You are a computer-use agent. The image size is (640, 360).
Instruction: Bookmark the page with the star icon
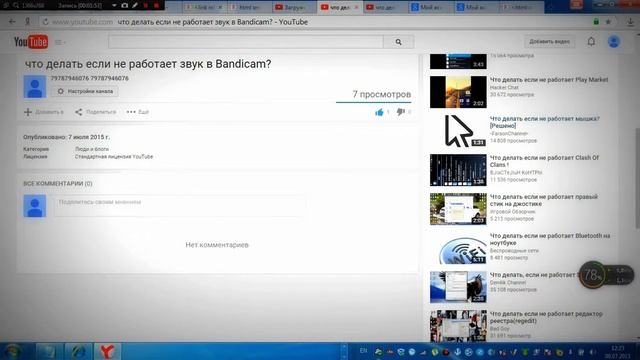point(608,22)
